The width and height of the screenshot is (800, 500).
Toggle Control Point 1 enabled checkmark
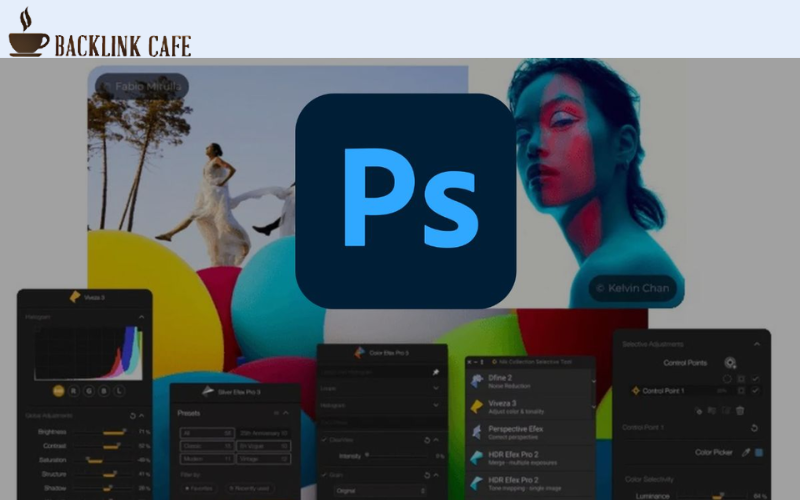coord(755,390)
